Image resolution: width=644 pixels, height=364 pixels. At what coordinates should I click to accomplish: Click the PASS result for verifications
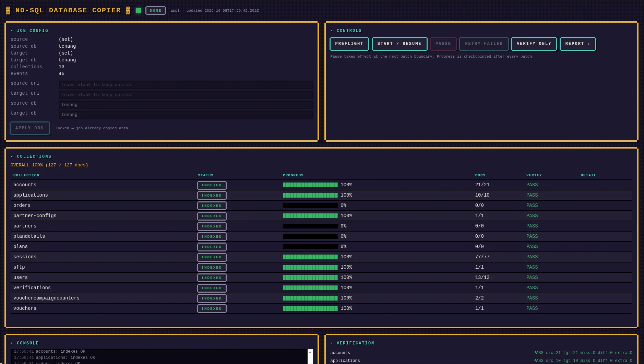(532, 288)
